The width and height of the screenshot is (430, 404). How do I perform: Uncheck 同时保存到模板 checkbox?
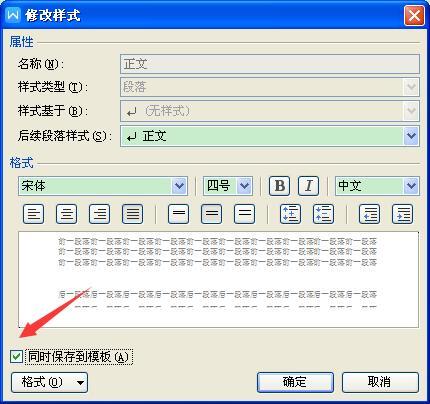16,356
